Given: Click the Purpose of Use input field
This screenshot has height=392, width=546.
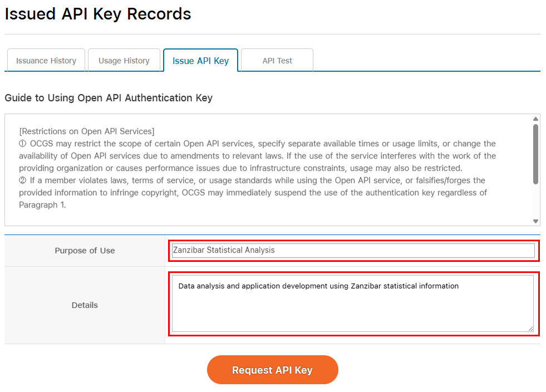Looking at the screenshot, I should click(x=353, y=250).
